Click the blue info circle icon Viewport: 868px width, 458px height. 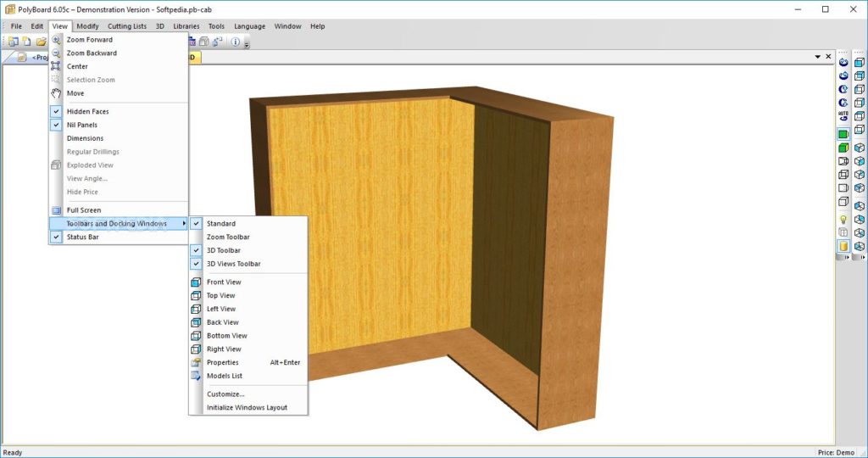[236, 42]
